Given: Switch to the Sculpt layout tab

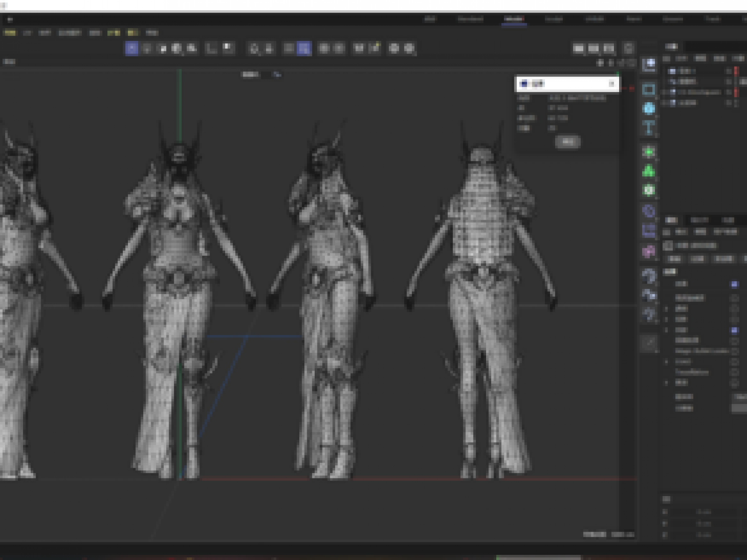Looking at the screenshot, I should [554, 19].
